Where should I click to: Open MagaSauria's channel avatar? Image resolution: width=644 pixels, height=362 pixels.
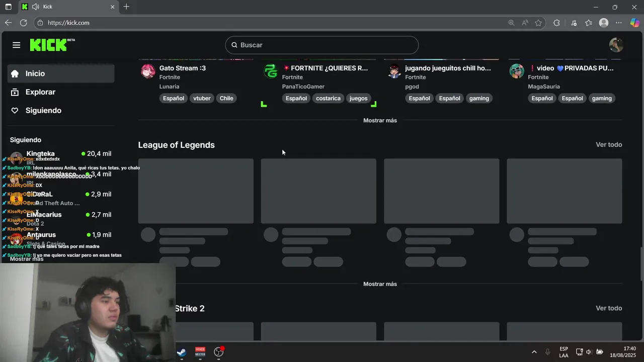pos(517,71)
